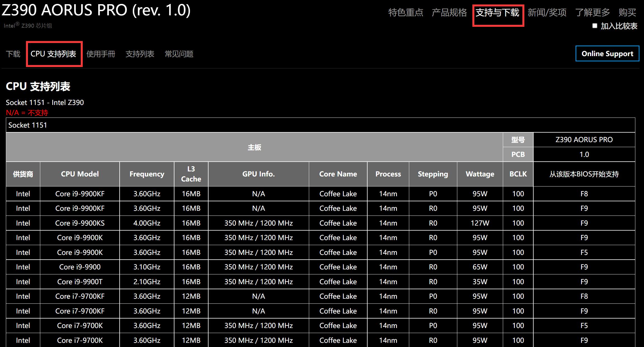Switch to the 下载 tab
Viewport: 644px width, 347px height.
(13, 54)
